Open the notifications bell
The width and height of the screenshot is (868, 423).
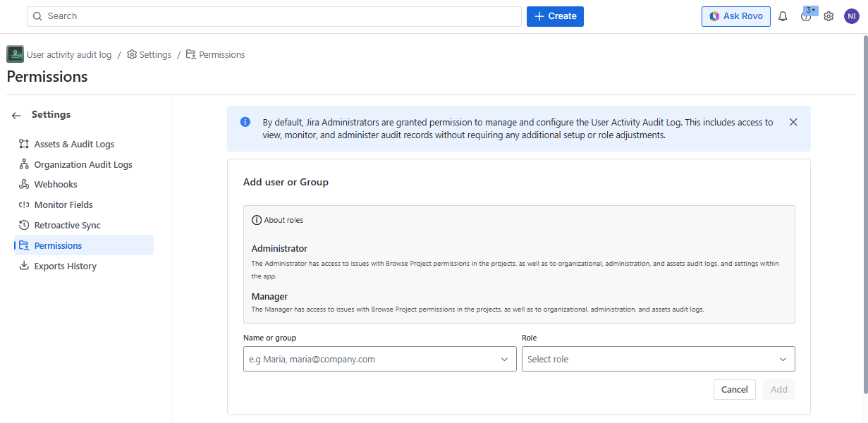coord(783,16)
